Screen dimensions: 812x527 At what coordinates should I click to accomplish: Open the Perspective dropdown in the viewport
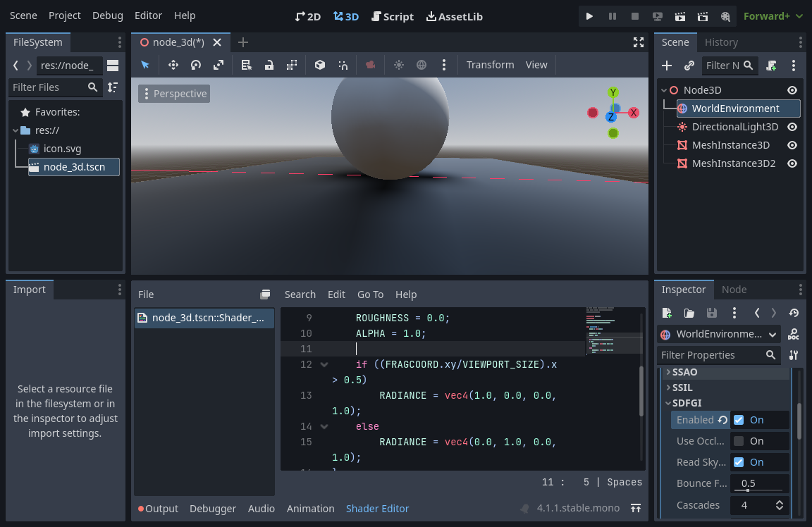173,93
